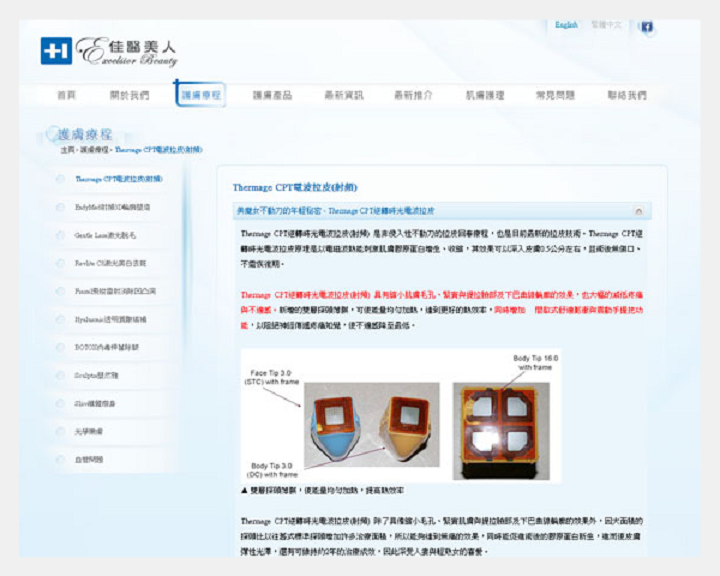The image size is (720, 576).
Task: Click the Body Tip 16.0 with frame photo
Action: click(501, 431)
